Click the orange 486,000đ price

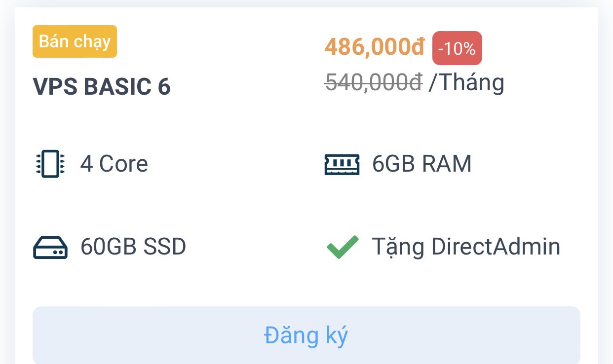[x=375, y=47]
